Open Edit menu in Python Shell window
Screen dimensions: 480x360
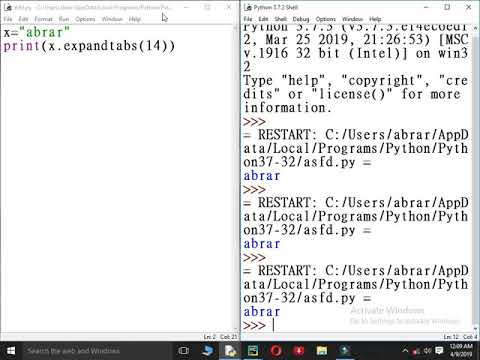point(263,19)
